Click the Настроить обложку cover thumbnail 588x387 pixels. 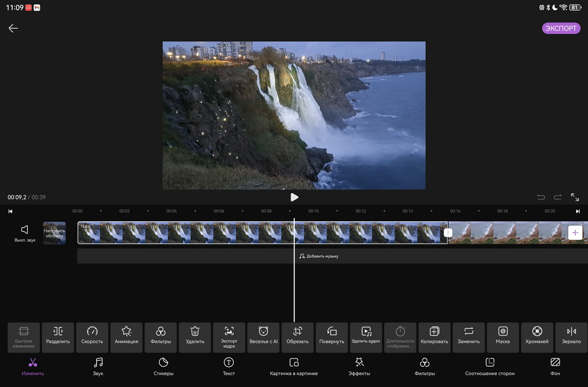tap(54, 233)
